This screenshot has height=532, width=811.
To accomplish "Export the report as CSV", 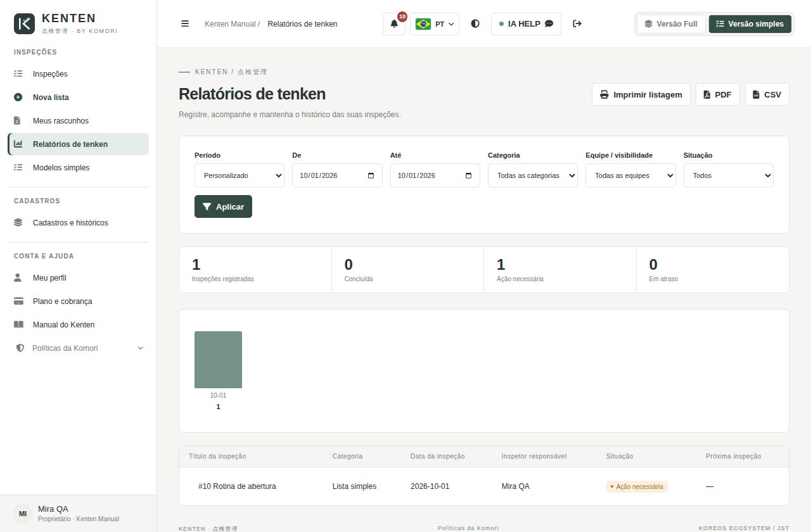I will 767,94.
